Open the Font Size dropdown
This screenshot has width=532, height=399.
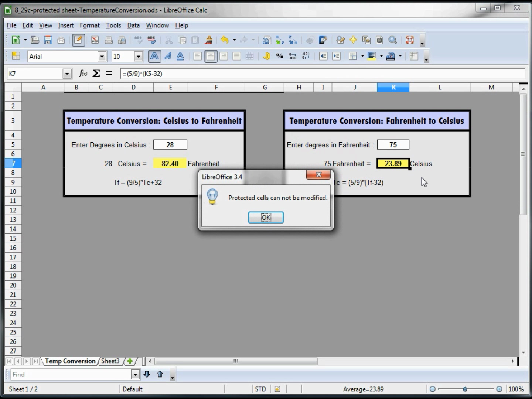(139, 57)
